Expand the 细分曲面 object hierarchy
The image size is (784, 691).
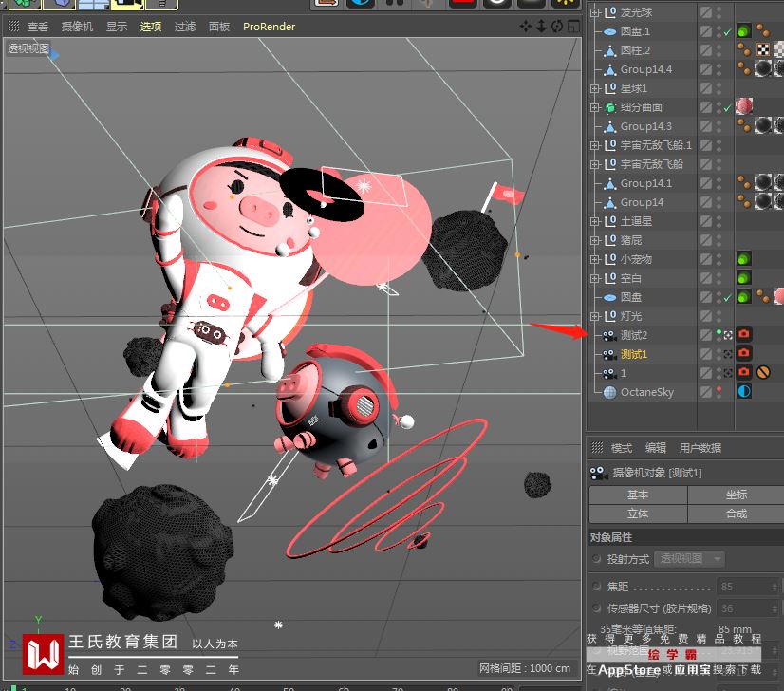(594, 108)
